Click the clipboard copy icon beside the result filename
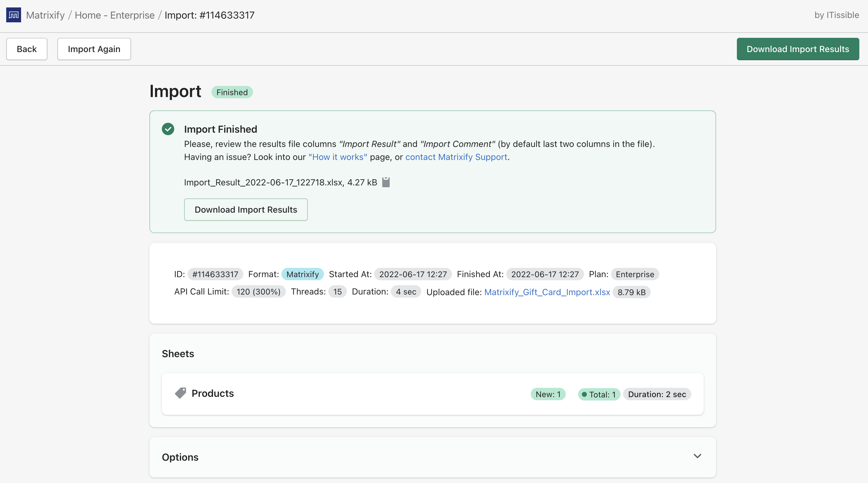The width and height of the screenshot is (868, 483). tap(386, 182)
